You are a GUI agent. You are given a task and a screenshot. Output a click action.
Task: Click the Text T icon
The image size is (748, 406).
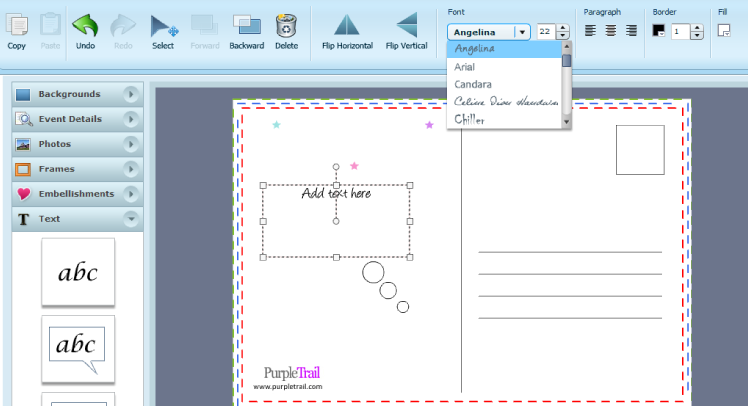[23, 219]
